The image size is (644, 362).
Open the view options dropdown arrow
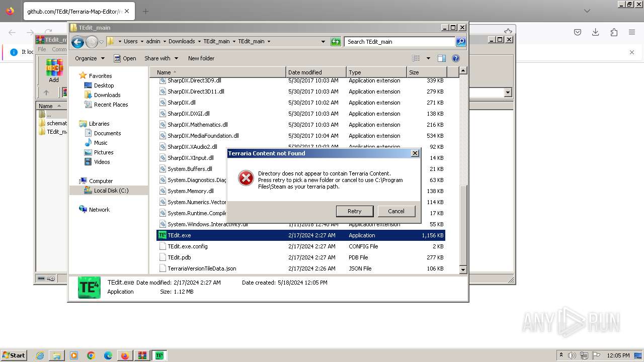pos(428,58)
